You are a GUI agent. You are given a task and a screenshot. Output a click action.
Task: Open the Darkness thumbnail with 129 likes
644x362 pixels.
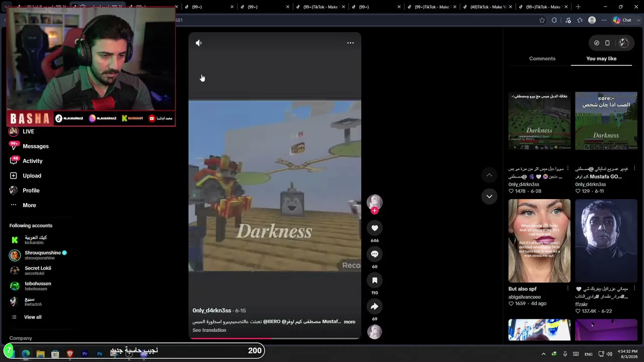[606, 121]
